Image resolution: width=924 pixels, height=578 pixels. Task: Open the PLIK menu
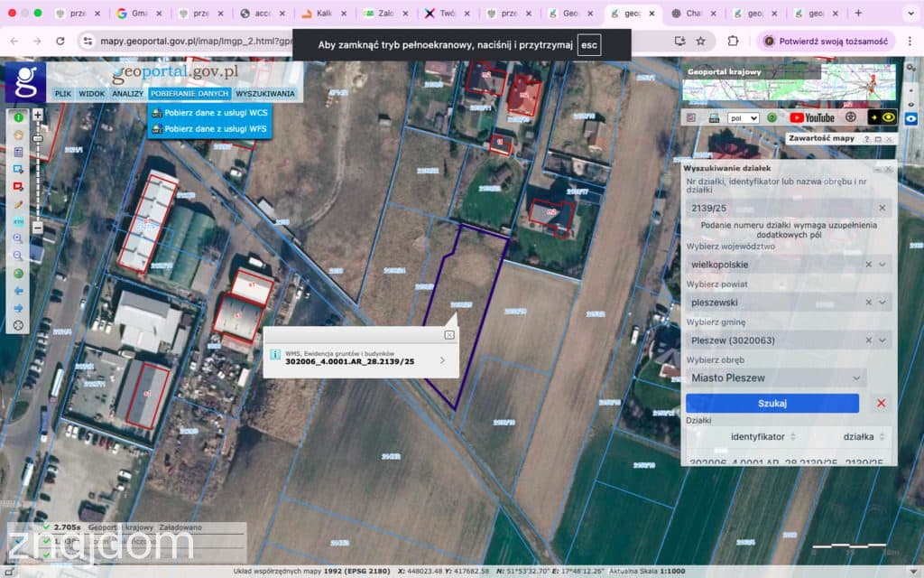(63, 94)
